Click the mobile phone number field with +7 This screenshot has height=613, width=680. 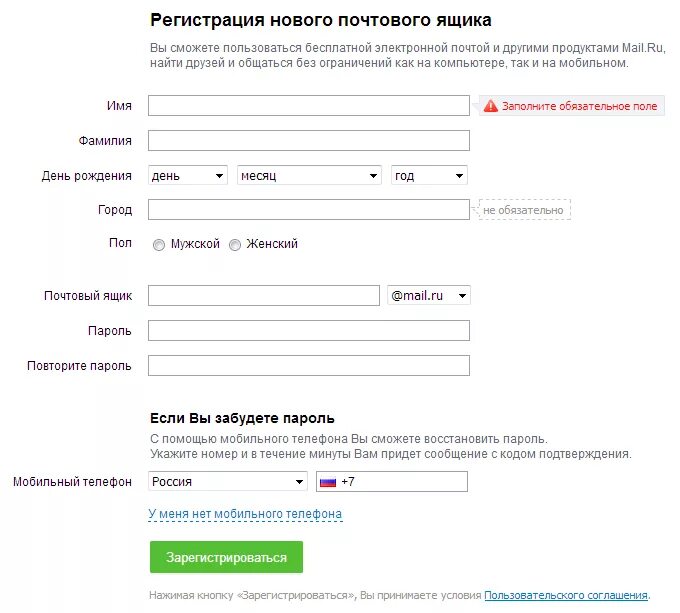(x=402, y=482)
